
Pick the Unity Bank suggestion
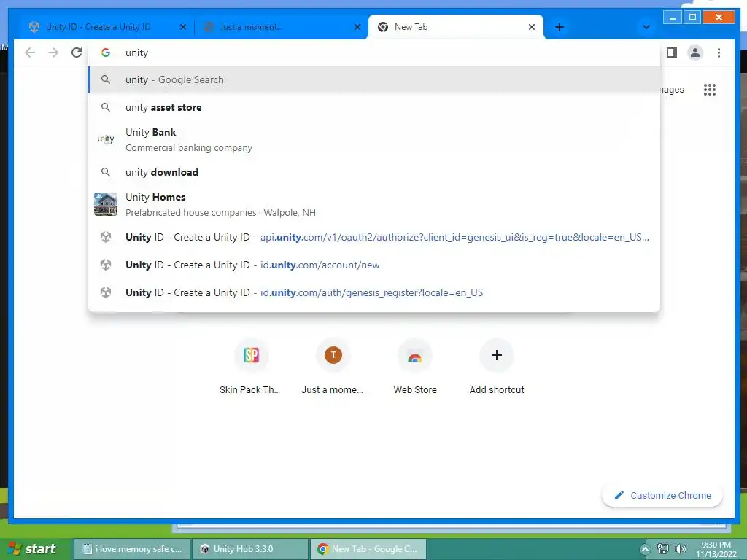(374, 139)
